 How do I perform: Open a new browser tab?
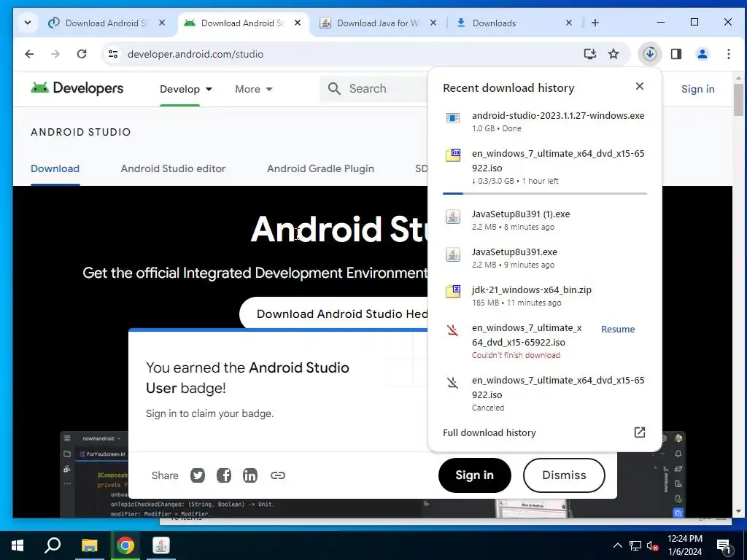point(595,23)
